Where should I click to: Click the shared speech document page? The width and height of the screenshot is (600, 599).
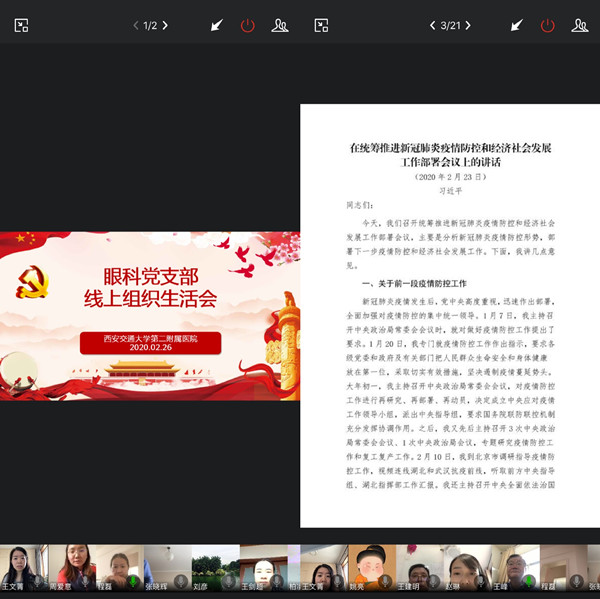tap(449, 315)
